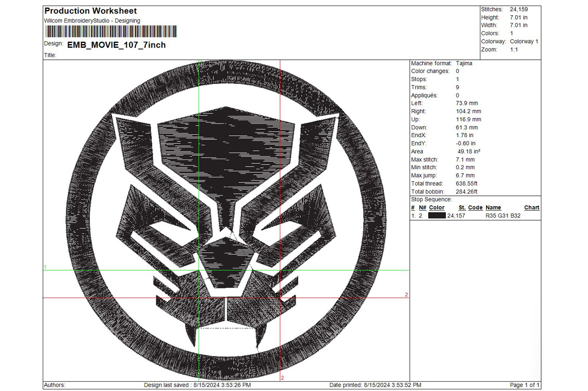Click the Total thread value 638.55ft

[467, 184]
